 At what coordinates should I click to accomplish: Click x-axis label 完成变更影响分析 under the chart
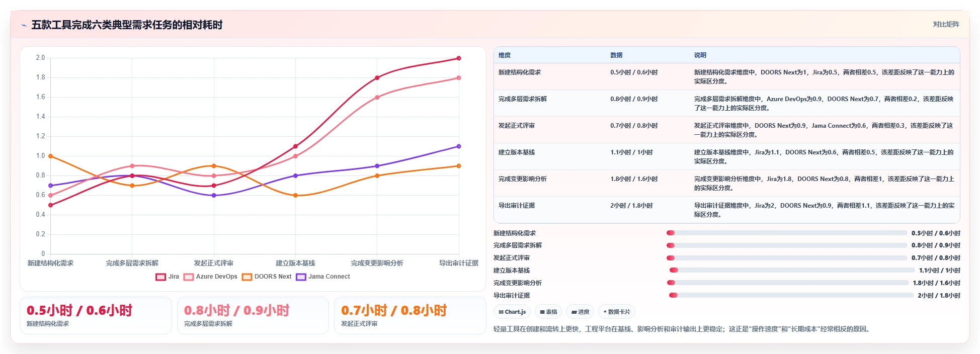point(377,263)
